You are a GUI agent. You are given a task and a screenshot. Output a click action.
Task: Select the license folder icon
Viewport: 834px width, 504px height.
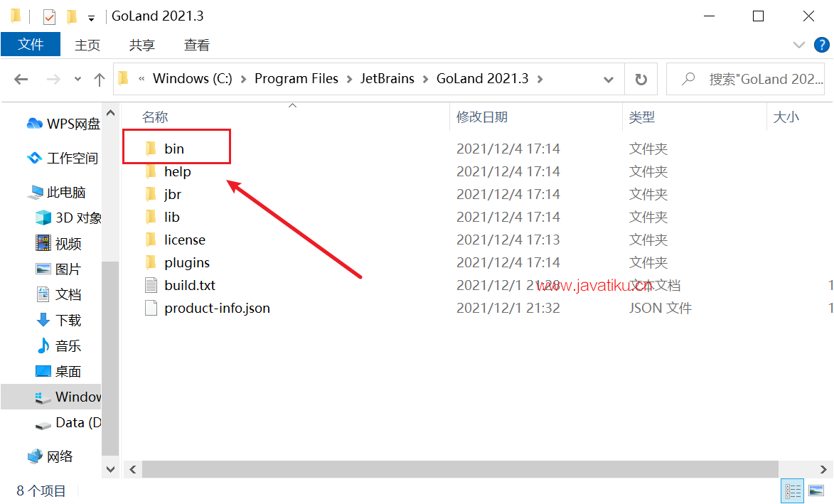tap(151, 240)
